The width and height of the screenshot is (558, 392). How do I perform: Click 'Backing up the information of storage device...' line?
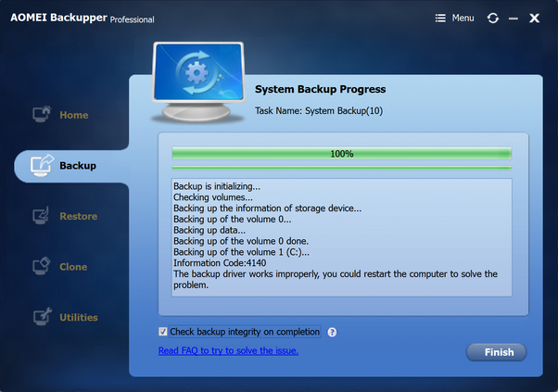click(x=267, y=209)
